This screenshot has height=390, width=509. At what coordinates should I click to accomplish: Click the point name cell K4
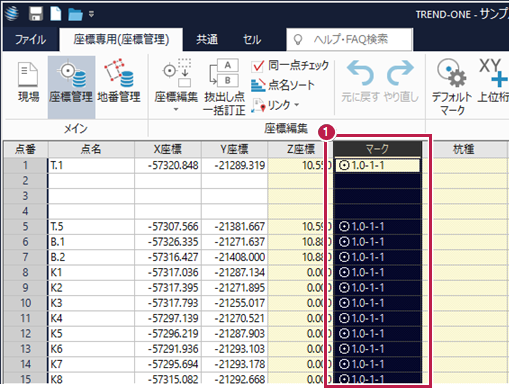coord(91,318)
